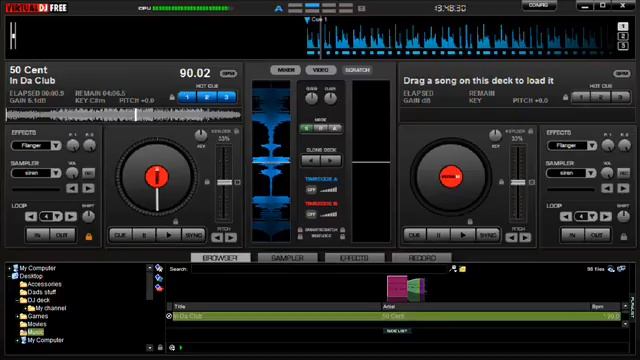Image resolution: width=640 pixels, height=360 pixels.
Task: Select previous sample on left deck
Action: point(72,188)
